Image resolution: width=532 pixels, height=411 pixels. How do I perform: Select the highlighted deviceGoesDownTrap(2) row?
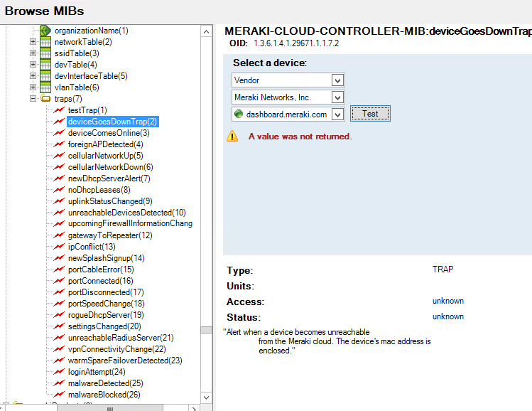click(113, 122)
